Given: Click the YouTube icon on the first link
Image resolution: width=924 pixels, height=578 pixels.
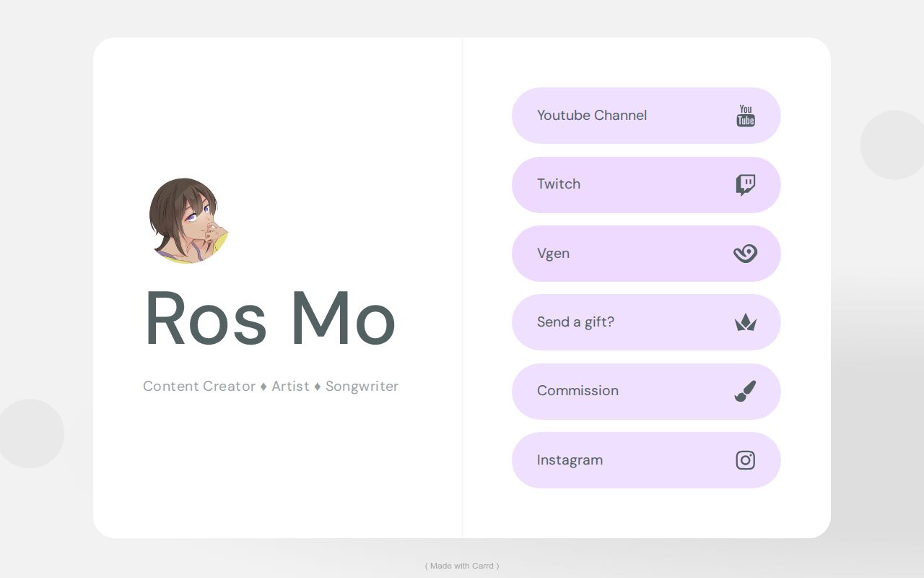Looking at the screenshot, I should [x=746, y=116].
